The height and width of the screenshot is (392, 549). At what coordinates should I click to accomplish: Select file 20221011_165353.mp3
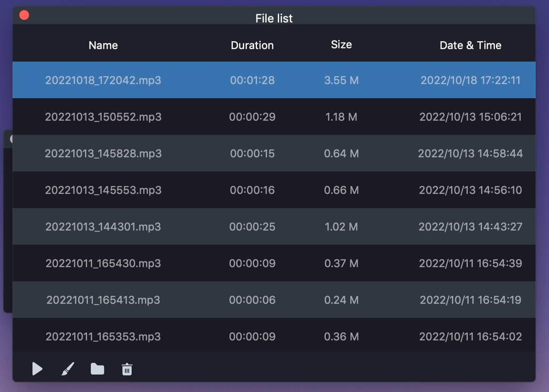pos(103,336)
